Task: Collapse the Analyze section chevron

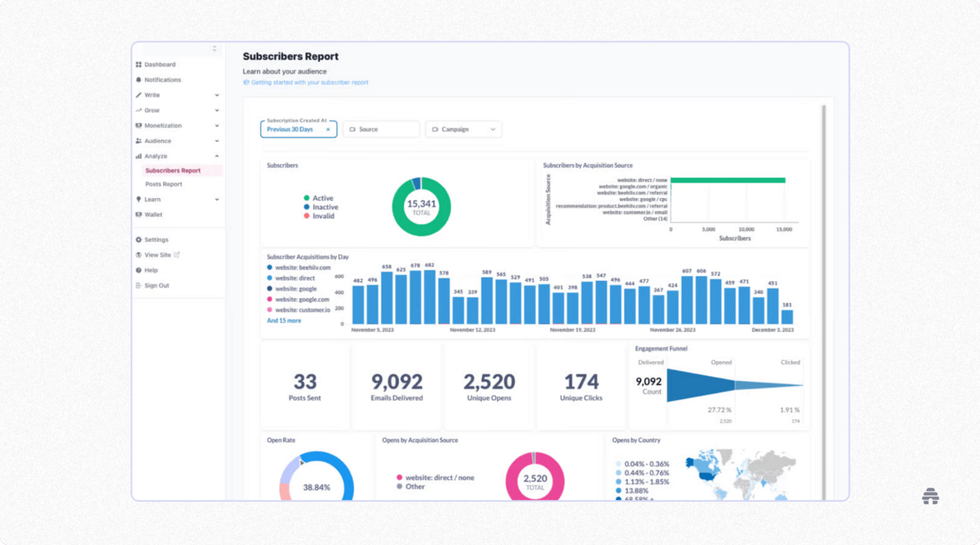Action: pyautogui.click(x=217, y=156)
